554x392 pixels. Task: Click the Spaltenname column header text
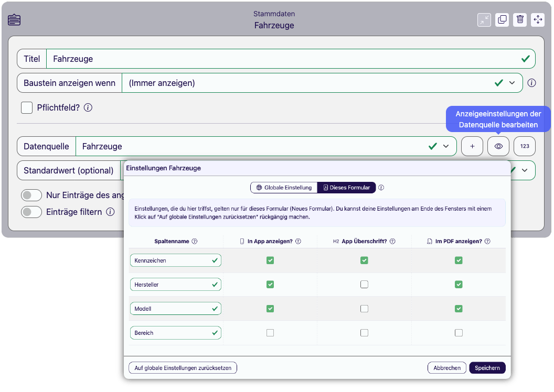[x=172, y=242]
